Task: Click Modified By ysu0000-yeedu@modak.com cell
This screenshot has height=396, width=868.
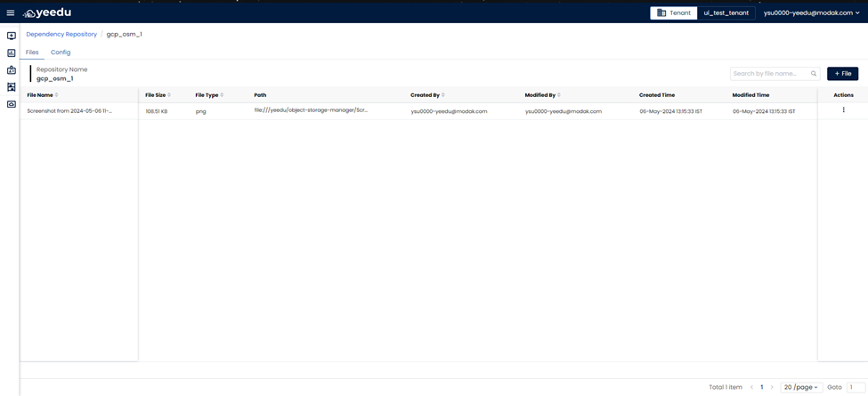Action: (x=564, y=111)
